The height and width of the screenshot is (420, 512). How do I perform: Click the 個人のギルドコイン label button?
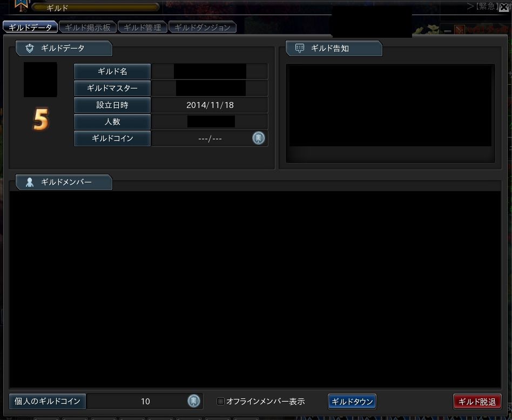48,401
